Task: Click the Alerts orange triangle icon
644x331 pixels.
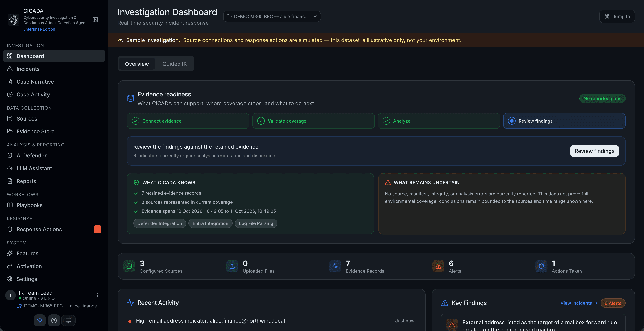Action: (438, 266)
